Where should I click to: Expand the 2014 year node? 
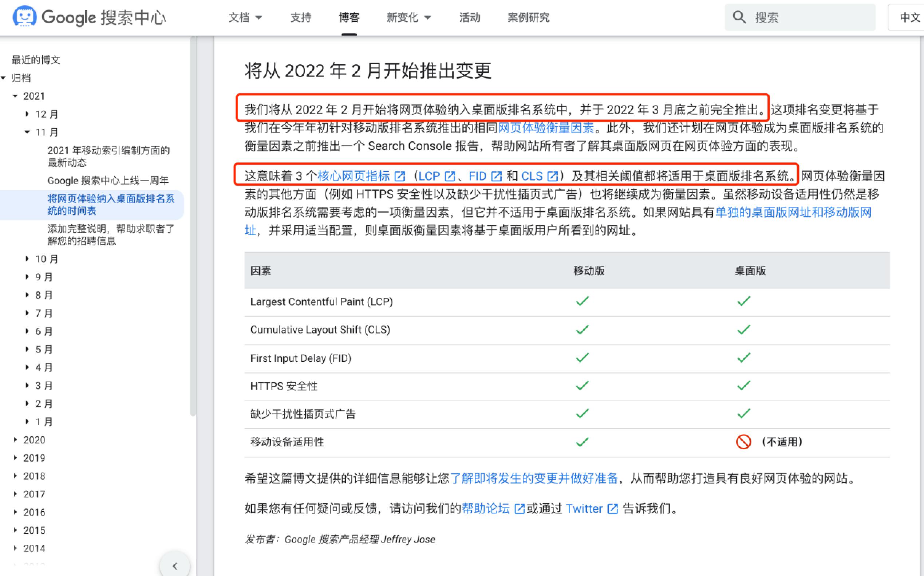pyautogui.click(x=15, y=548)
